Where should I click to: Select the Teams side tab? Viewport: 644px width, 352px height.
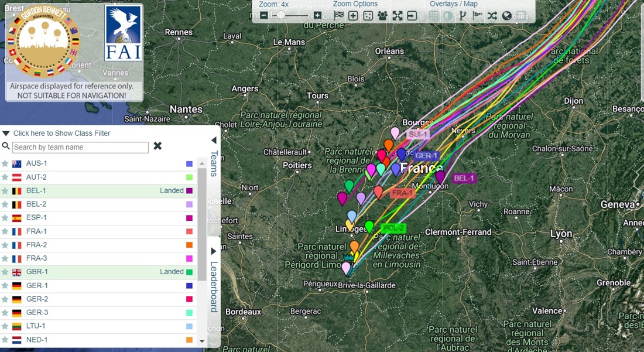[x=214, y=163]
